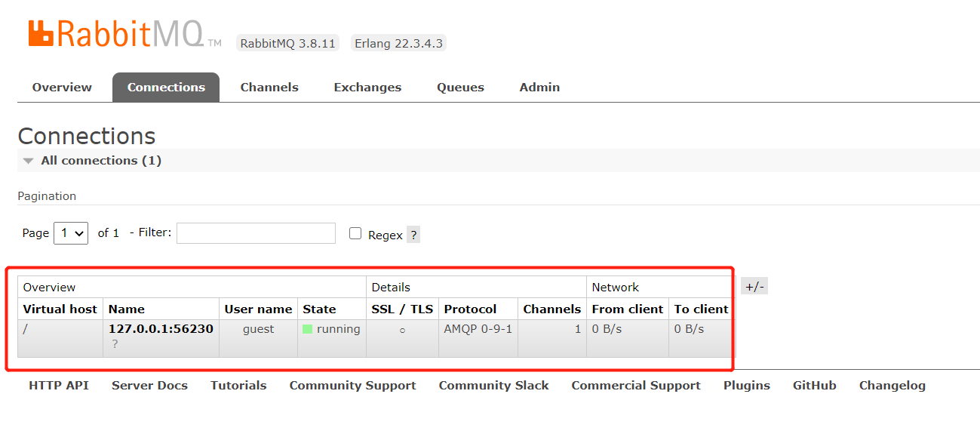Screen dimensions: 980x437
Task: Open the GitHub footer link
Action: tap(815, 386)
